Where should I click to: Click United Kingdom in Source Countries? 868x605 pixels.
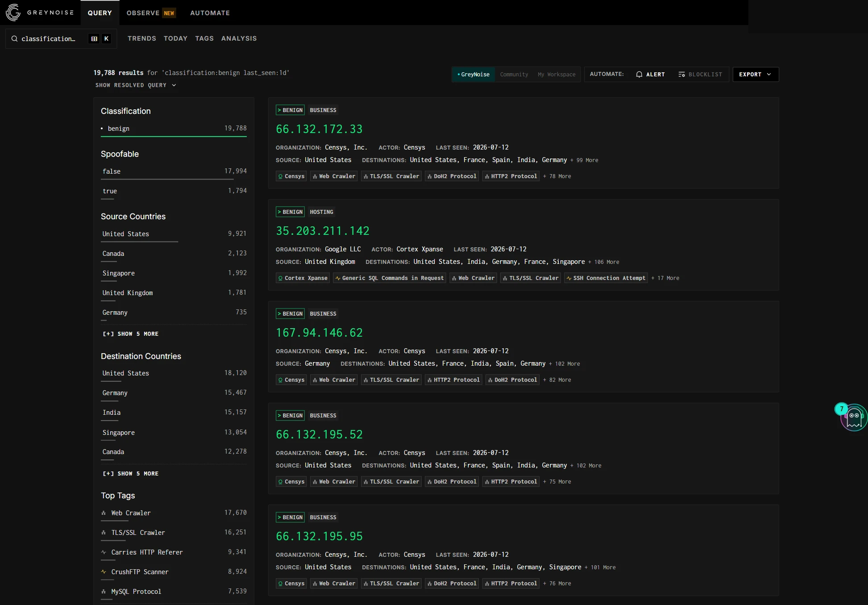174,293
